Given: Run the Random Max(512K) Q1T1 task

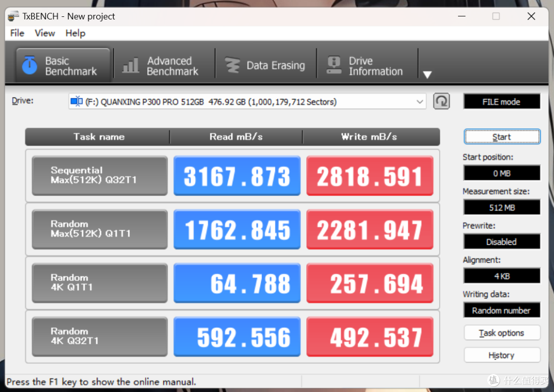Looking at the screenshot, I should tap(100, 230).
